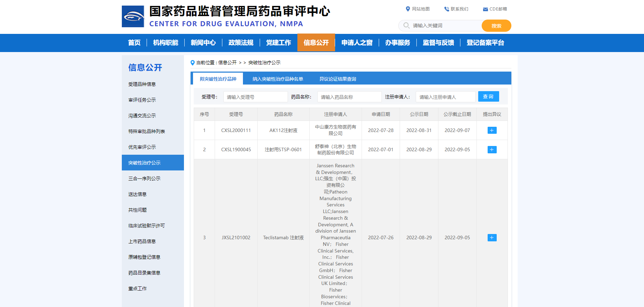The width and height of the screenshot is (644, 307).
Task: Open 机构职能 navigation item
Action: (165, 43)
